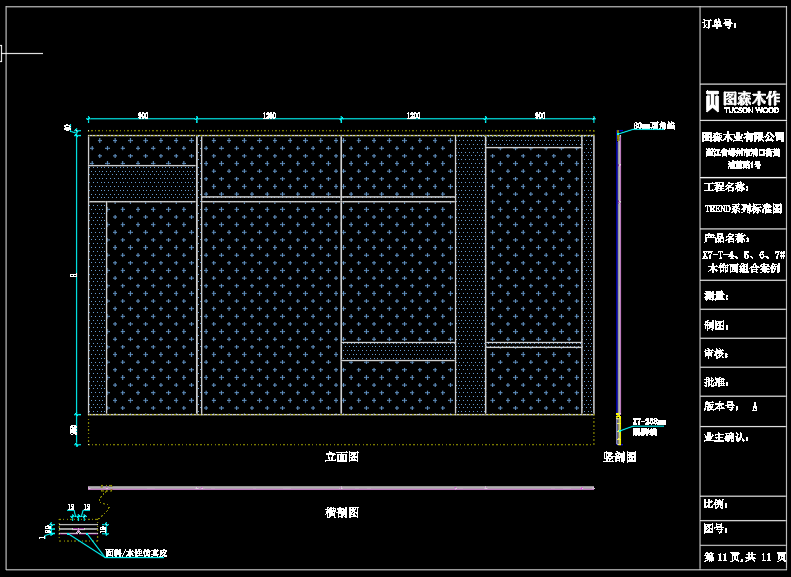The height and width of the screenshot is (577, 791).
Task: Click the 批准 approval field
Action: [x=716, y=381]
